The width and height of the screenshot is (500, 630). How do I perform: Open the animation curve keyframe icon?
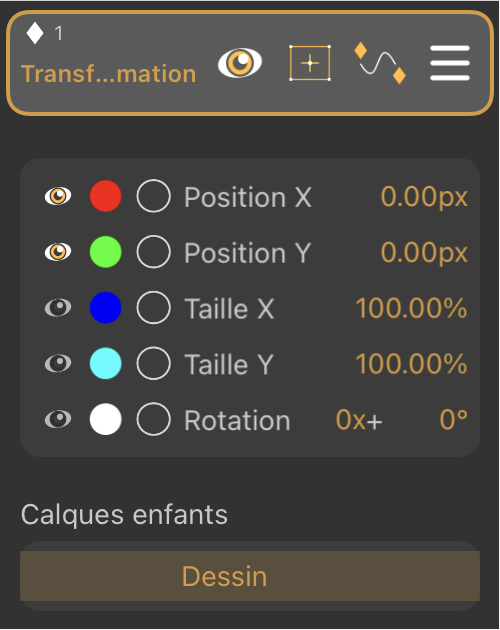[380, 63]
